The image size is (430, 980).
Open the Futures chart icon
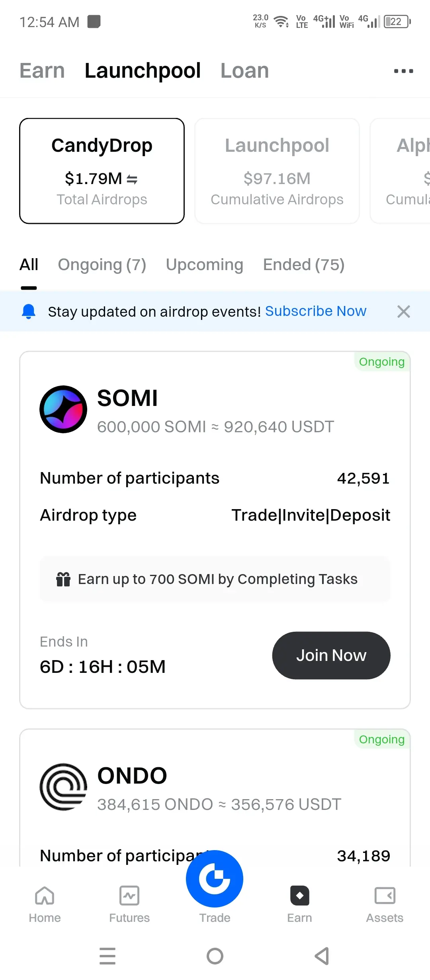point(129,896)
